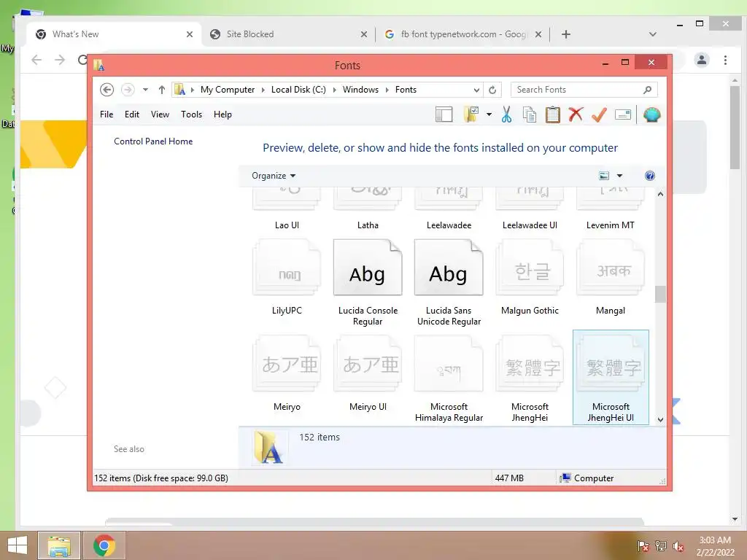The width and height of the screenshot is (747, 560).
Task: Click the font list scrollbar thumb
Action: pyautogui.click(x=660, y=294)
